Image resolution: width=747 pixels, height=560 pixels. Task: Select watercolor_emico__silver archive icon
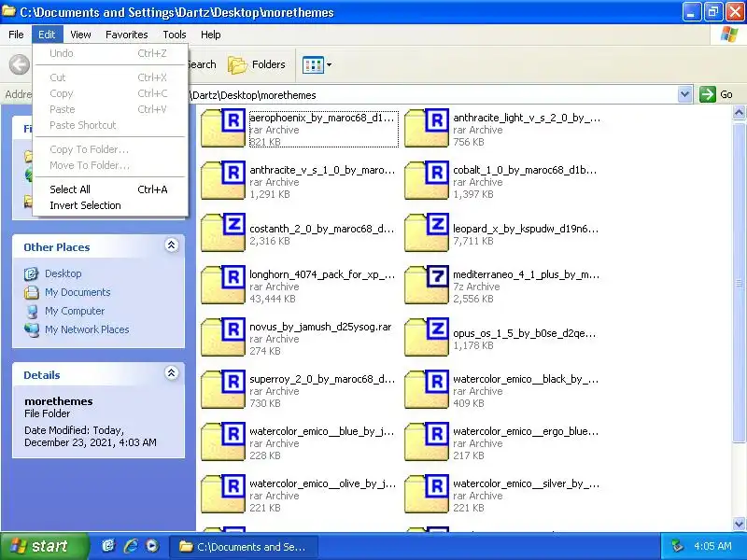pos(427,494)
